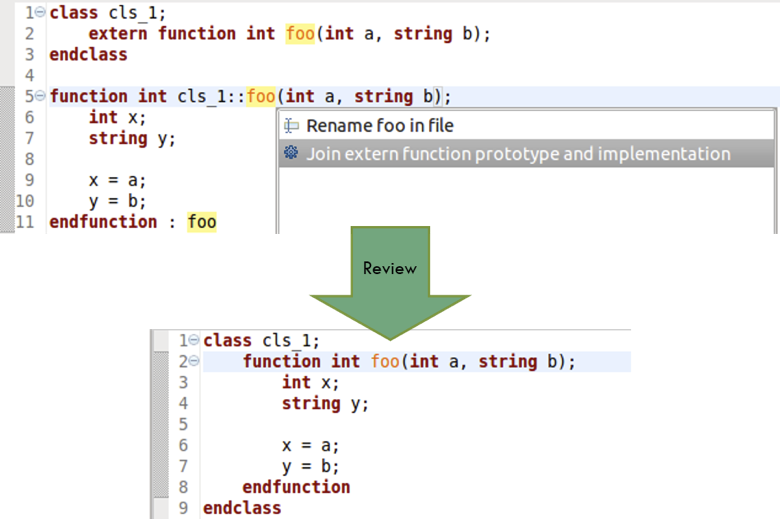Viewport: 780px width, 519px height.
Task: Collapse class cls_1 fold marker at line 1 of the top editor
Action: (x=41, y=11)
